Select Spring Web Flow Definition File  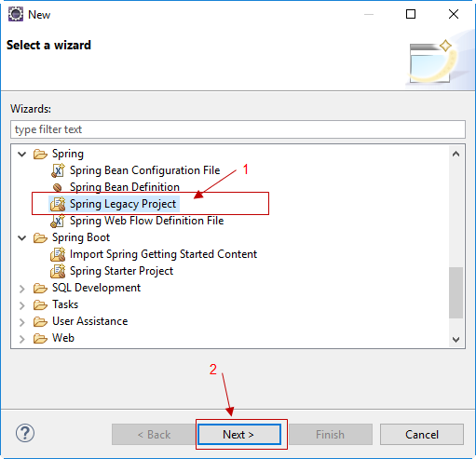click(x=147, y=221)
